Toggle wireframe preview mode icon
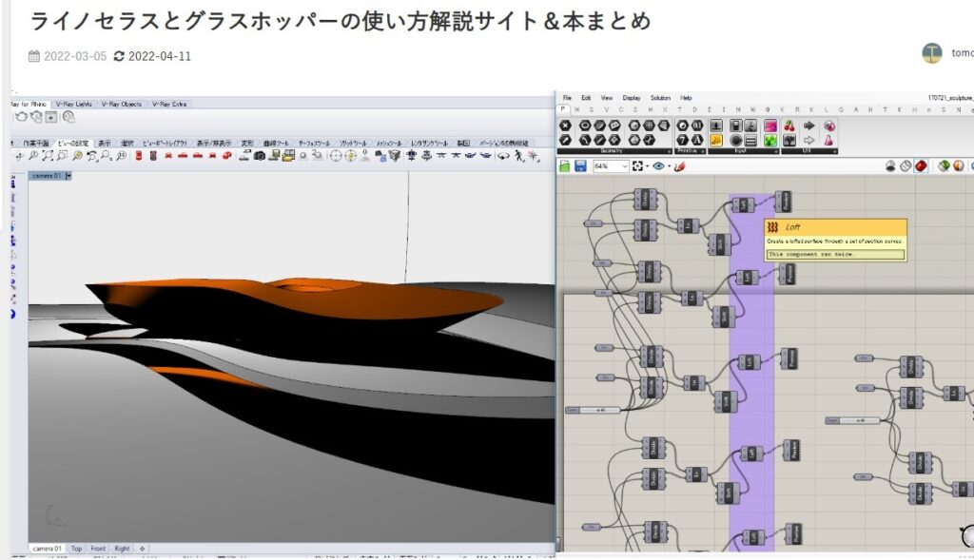The height and width of the screenshot is (560, 974). 906,166
